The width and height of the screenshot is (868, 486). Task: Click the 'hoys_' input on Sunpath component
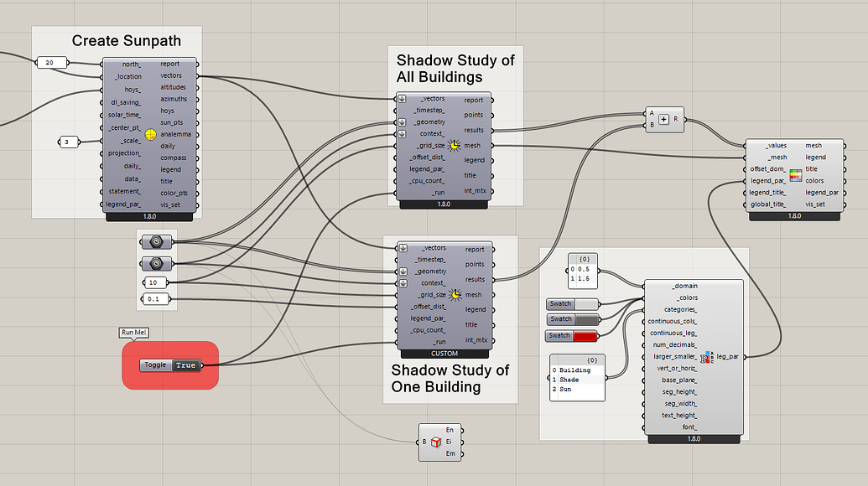click(x=133, y=90)
